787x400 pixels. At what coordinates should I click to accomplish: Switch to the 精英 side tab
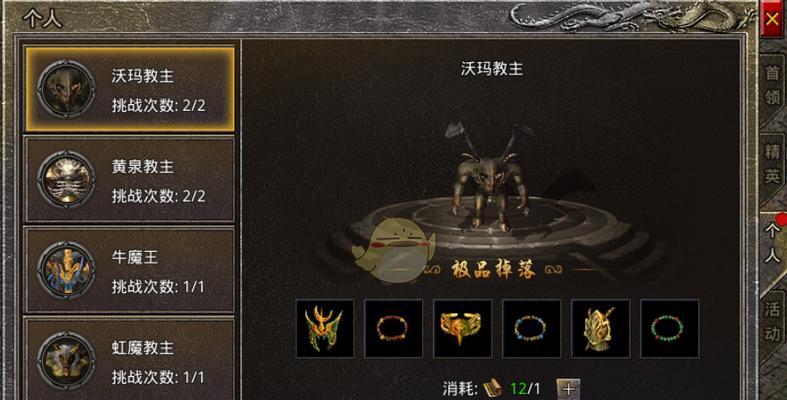coord(772,164)
